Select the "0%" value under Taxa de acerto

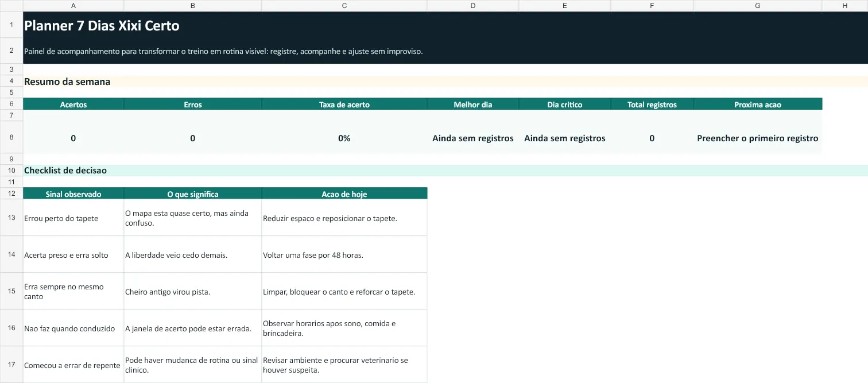click(344, 138)
